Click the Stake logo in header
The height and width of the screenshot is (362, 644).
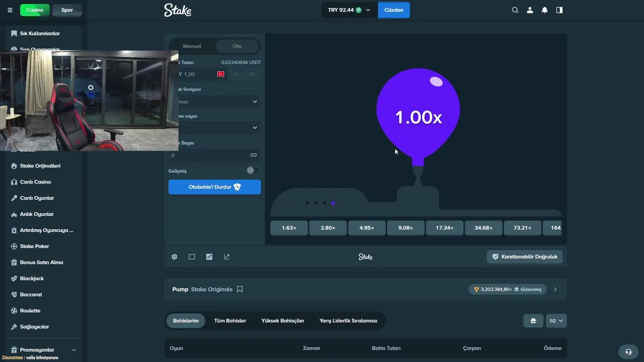pos(178,10)
